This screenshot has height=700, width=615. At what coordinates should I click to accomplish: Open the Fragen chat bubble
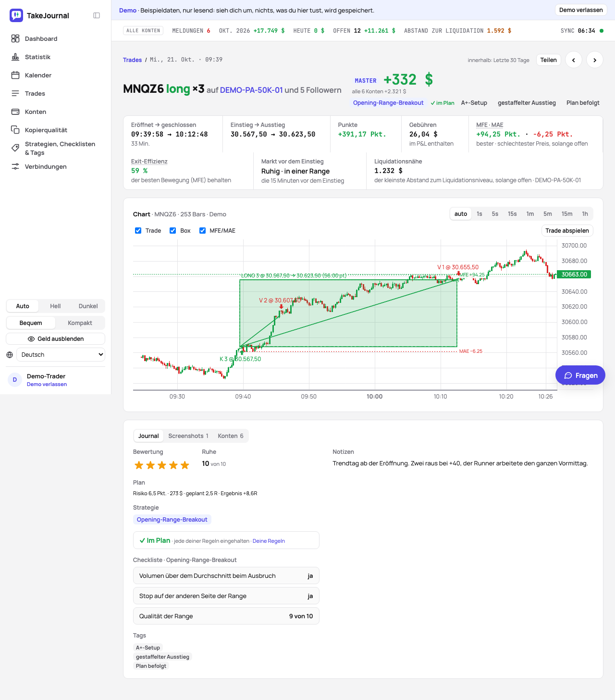[x=580, y=375]
